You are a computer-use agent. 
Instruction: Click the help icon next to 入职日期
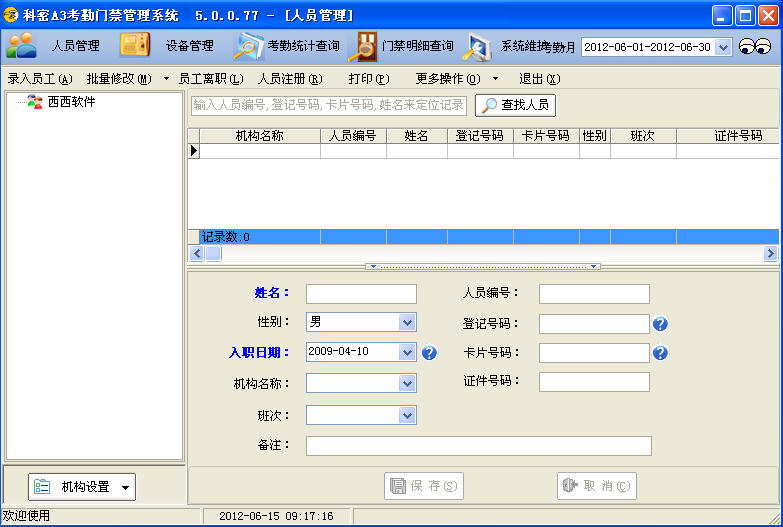click(x=429, y=353)
